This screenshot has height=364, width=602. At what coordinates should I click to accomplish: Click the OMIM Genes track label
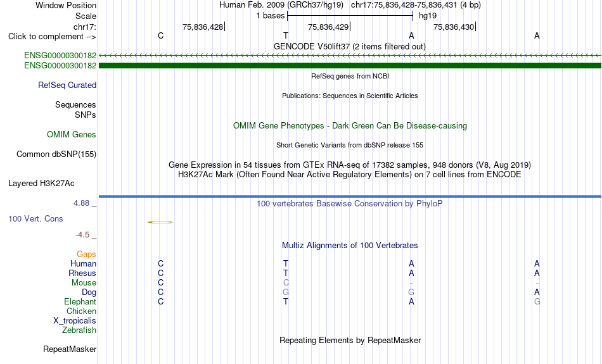72,135
